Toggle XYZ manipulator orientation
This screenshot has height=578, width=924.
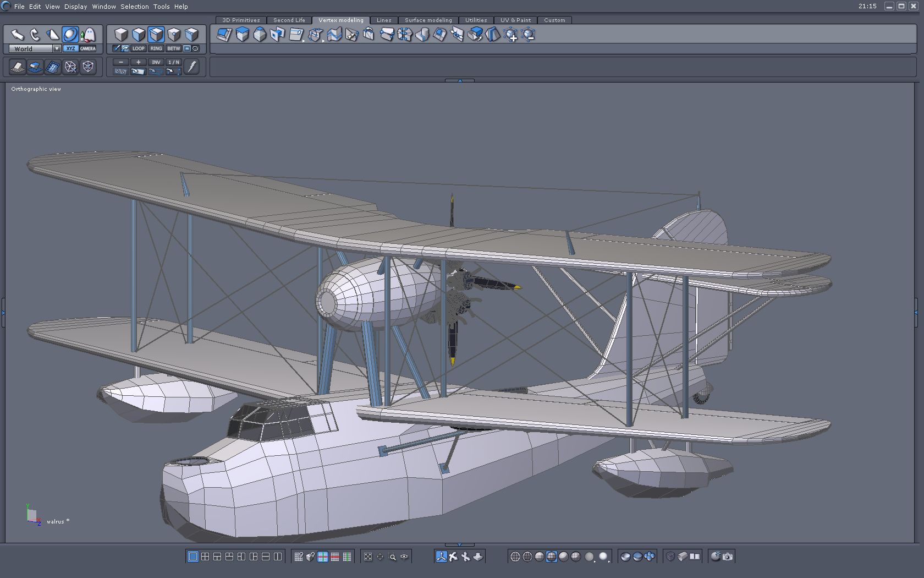click(70, 48)
